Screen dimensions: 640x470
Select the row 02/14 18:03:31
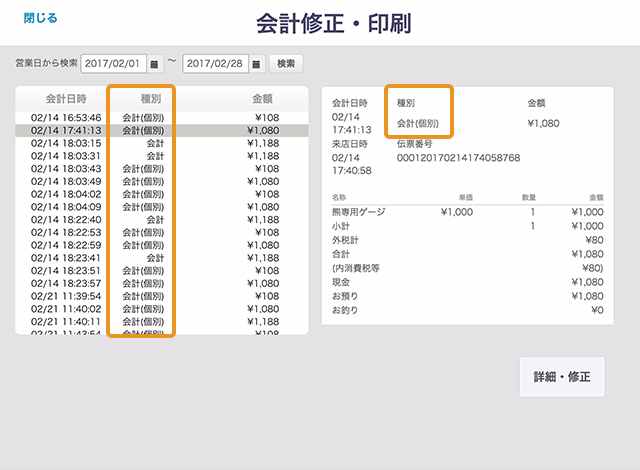point(162,156)
